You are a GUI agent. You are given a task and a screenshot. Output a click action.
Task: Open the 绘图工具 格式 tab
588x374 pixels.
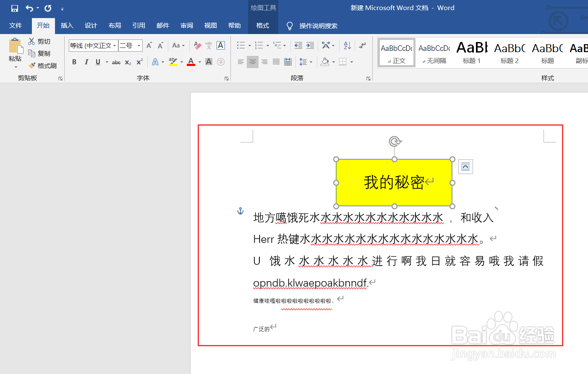tap(263, 26)
